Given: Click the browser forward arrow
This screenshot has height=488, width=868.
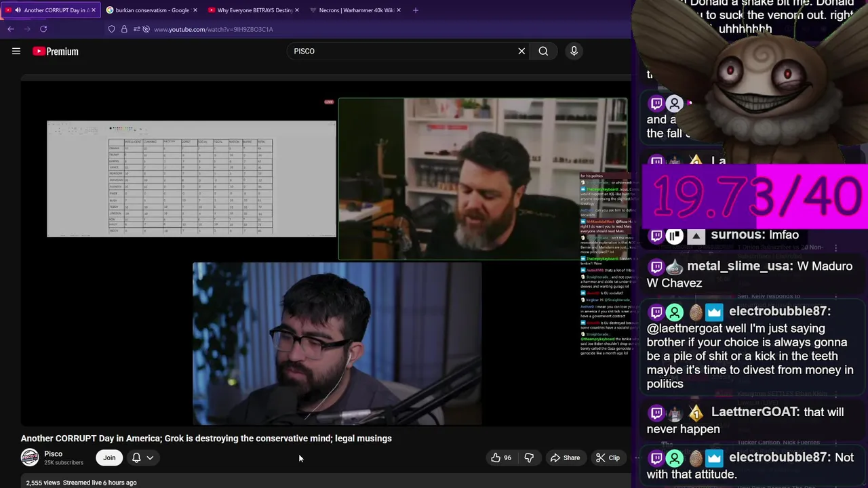Looking at the screenshot, I should pos(27,29).
